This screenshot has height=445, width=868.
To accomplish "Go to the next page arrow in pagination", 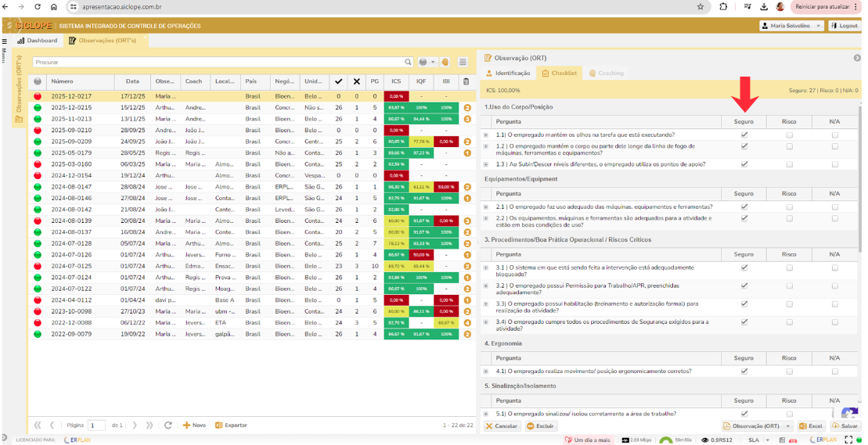I will [x=135, y=425].
